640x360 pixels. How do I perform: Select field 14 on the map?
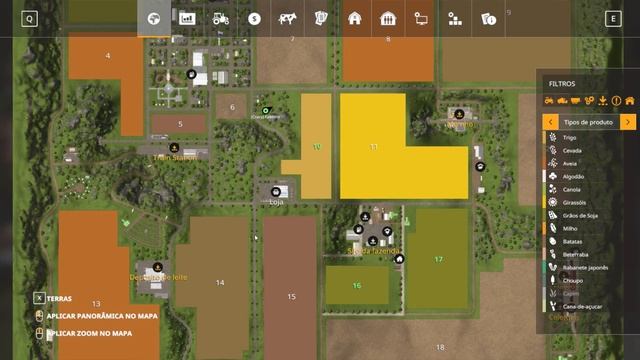point(220,282)
